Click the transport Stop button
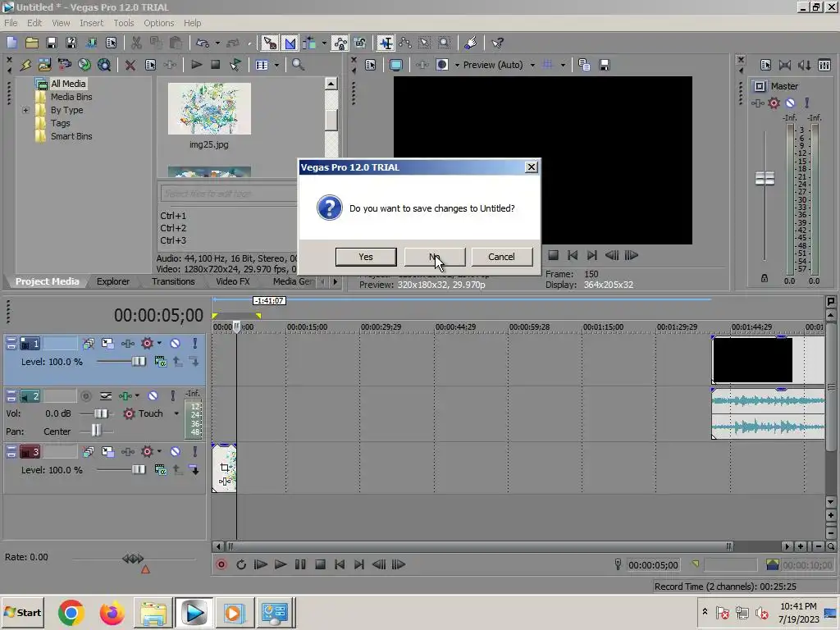This screenshot has height=630, width=840. click(320, 564)
